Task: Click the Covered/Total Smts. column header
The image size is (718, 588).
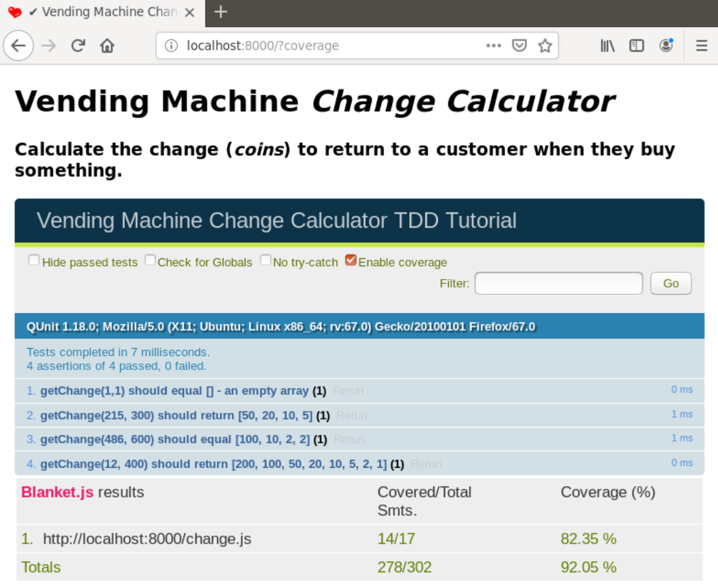Action: (x=424, y=501)
